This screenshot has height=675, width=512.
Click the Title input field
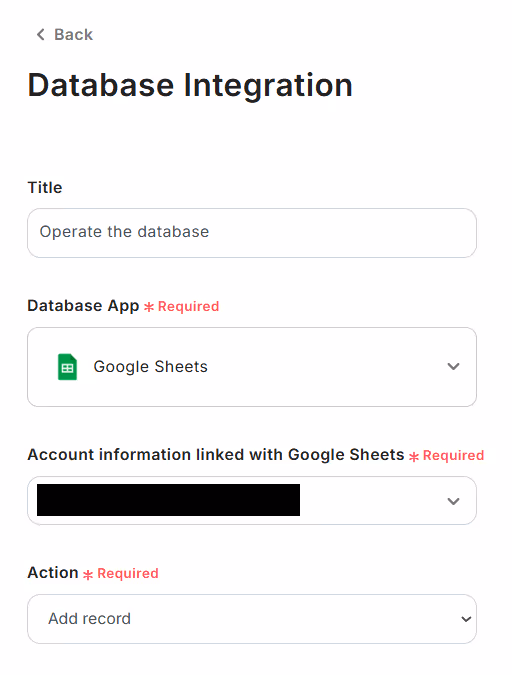click(252, 233)
